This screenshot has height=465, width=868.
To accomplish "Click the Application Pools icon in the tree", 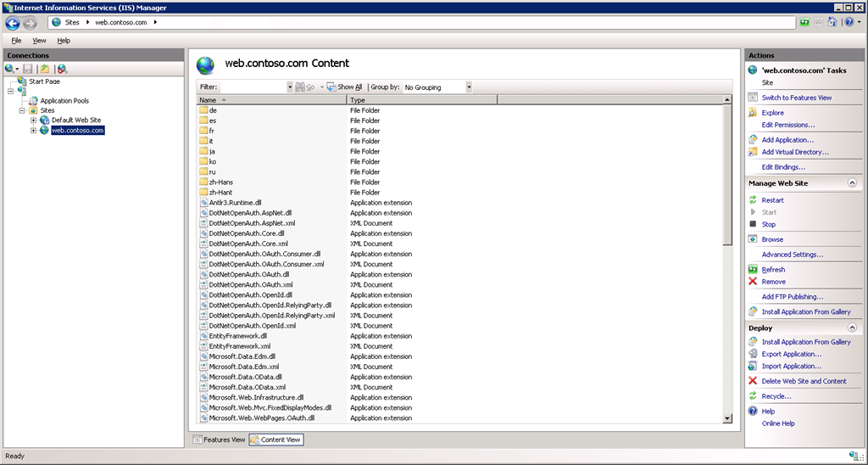I will point(33,101).
